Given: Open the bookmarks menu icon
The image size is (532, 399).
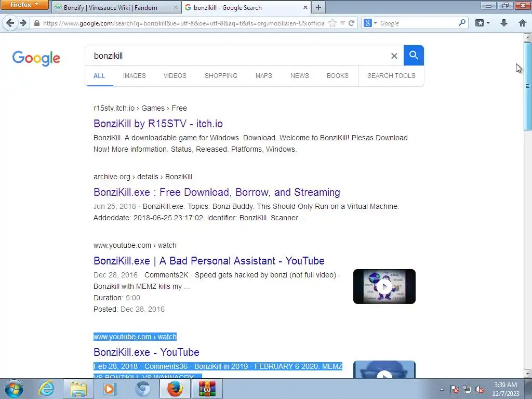Looking at the screenshot, I should 483,23.
